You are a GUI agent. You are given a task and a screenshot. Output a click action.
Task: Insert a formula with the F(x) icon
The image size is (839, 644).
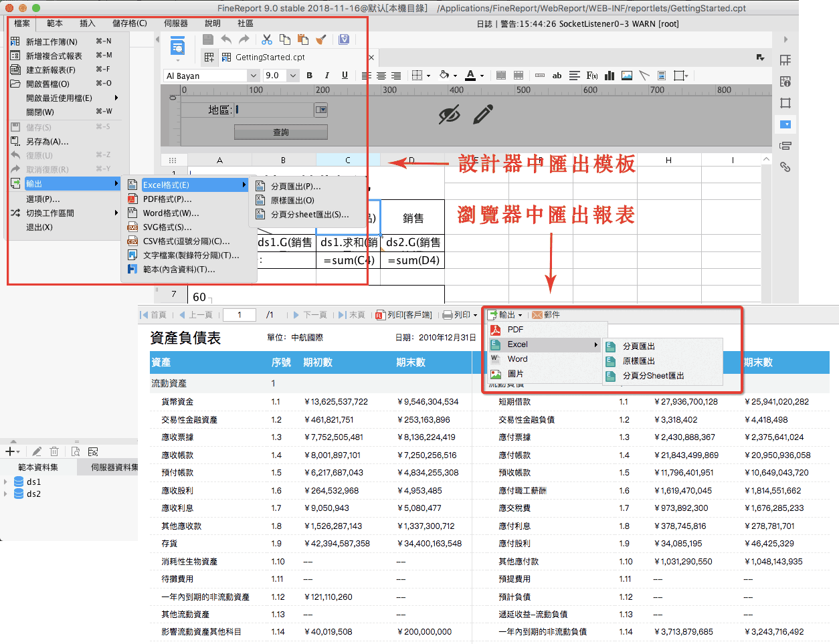click(x=592, y=76)
